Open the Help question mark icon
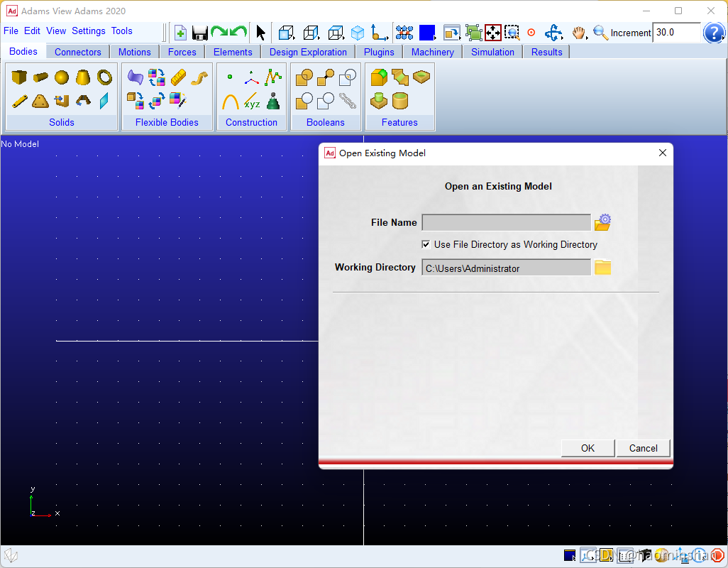Image resolution: width=728 pixels, height=568 pixels. click(x=715, y=33)
